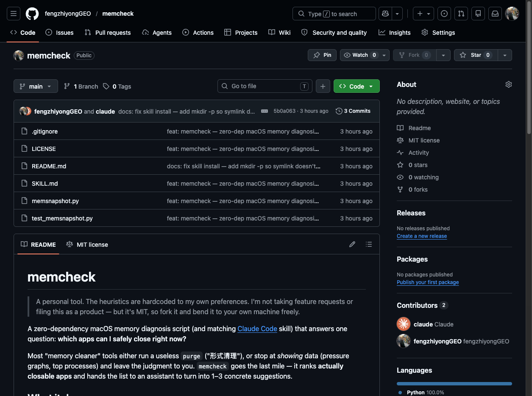
Task: Click the Go to file input
Action: tap(265, 86)
